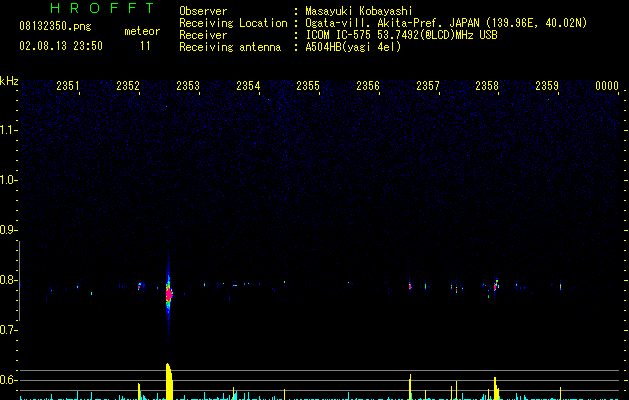Image resolution: width=629 pixels, height=400 pixels.
Task: Click the 0000 time marker
Action: [607, 85]
